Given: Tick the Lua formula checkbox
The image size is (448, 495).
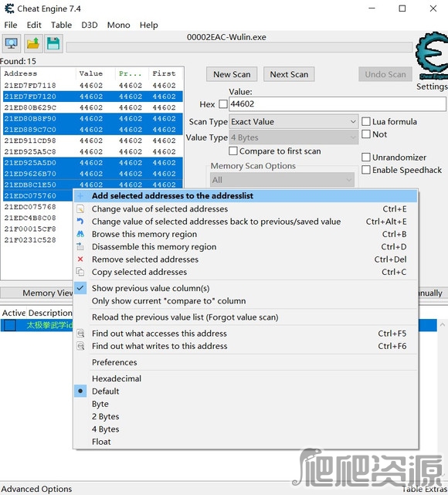Looking at the screenshot, I should 365,121.
